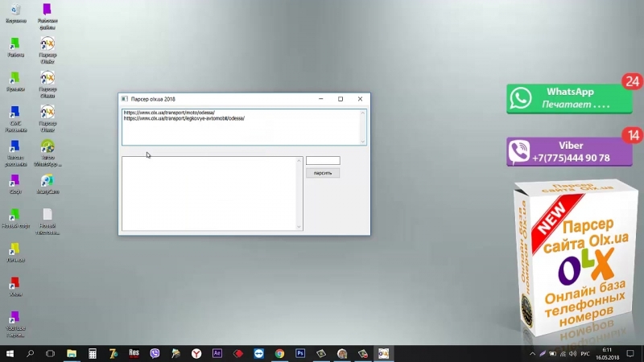Click results area scrollbar down arrow
The image size is (644, 362).
click(x=299, y=227)
